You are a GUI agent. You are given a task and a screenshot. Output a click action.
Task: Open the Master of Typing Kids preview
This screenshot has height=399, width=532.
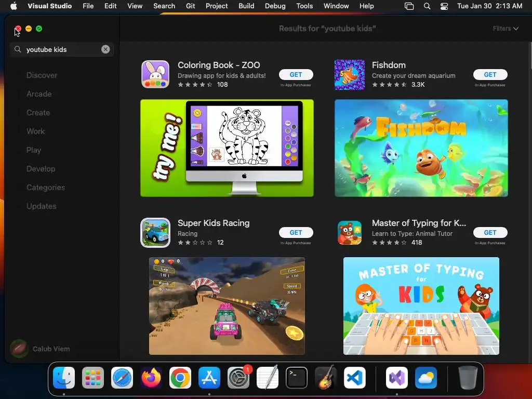pyautogui.click(x=421, y=306)
